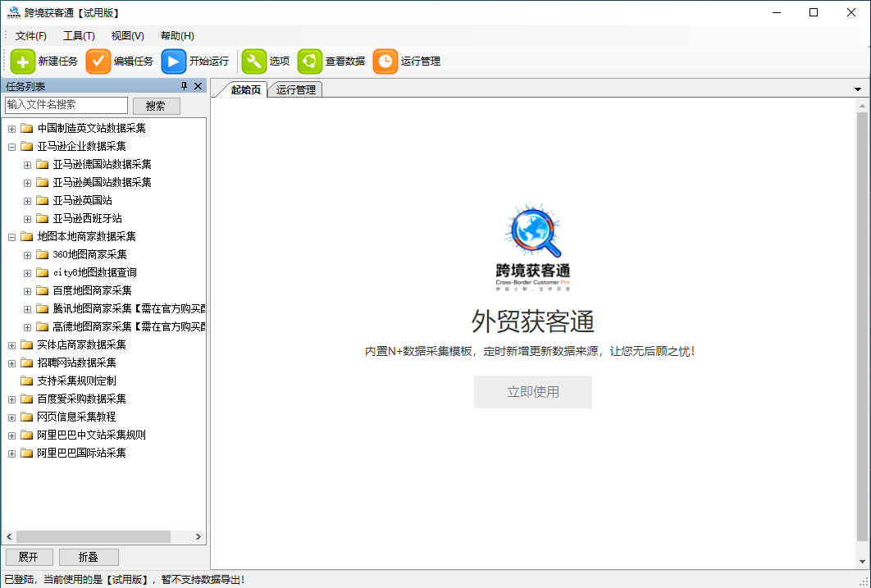Image resolution: width=871 pixels, height=588 pixels.
Task: Switch to the 运行管理 tab
Action: click(x=295, y=90)
